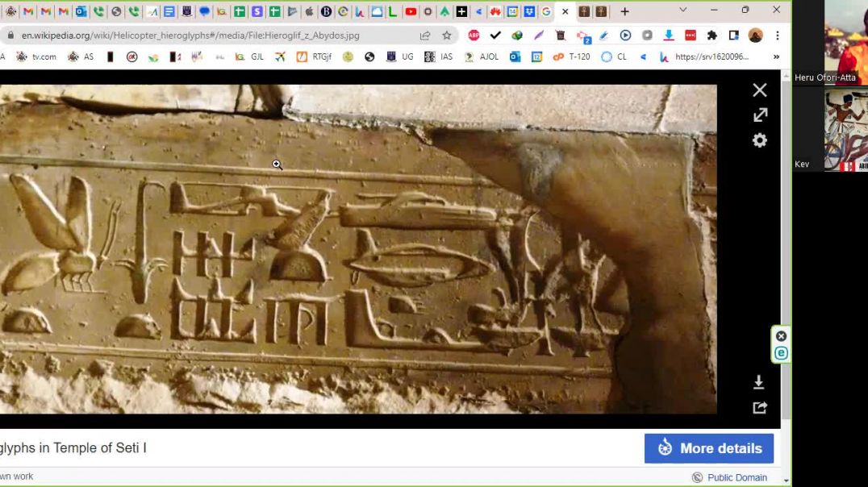Open the Extensions puzzle-piece menu
The height and width of the screenshot is (487, 868).
pos(712,35)
